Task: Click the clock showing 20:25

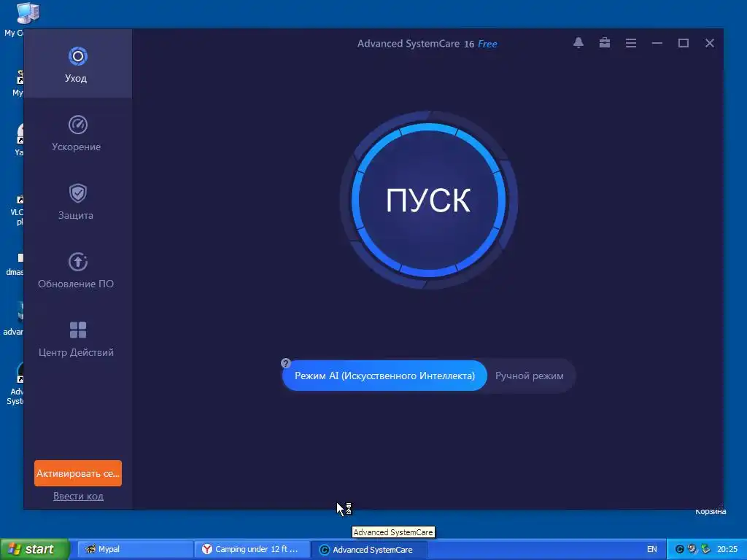Action: [x=727, y=550]
